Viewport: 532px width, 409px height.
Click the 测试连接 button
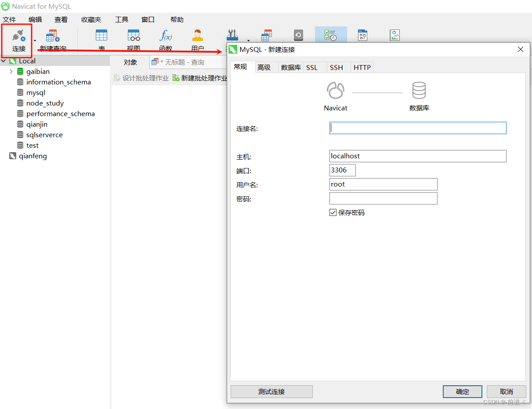271,391
